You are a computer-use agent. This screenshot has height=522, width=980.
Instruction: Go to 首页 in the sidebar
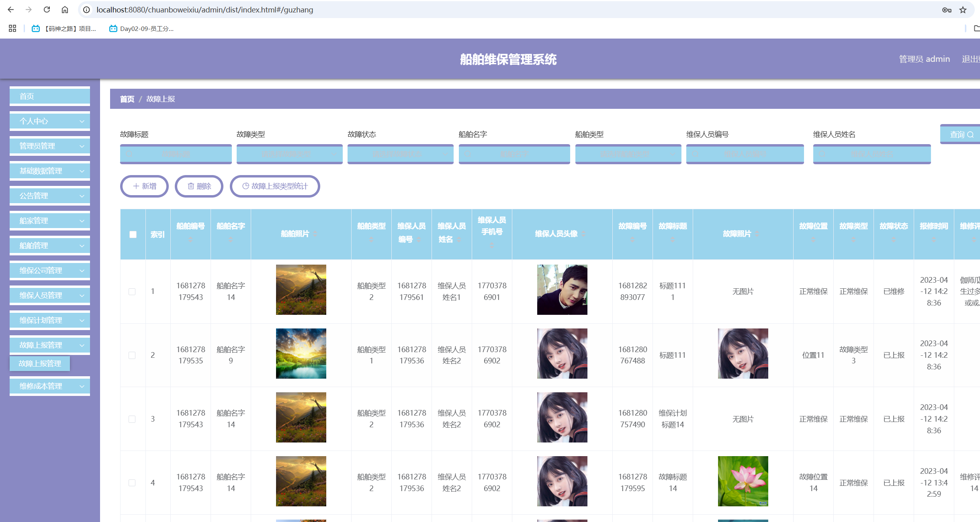click(50, 96)
